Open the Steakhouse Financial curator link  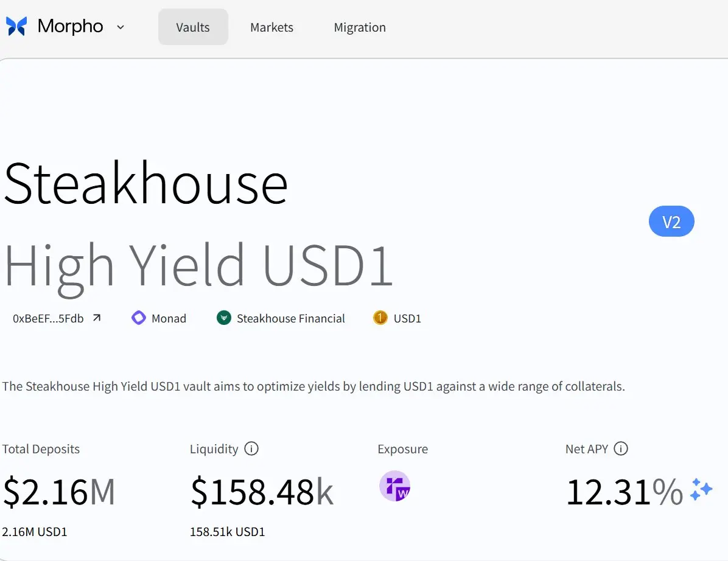pyautogui.click(x=290, y=318)
